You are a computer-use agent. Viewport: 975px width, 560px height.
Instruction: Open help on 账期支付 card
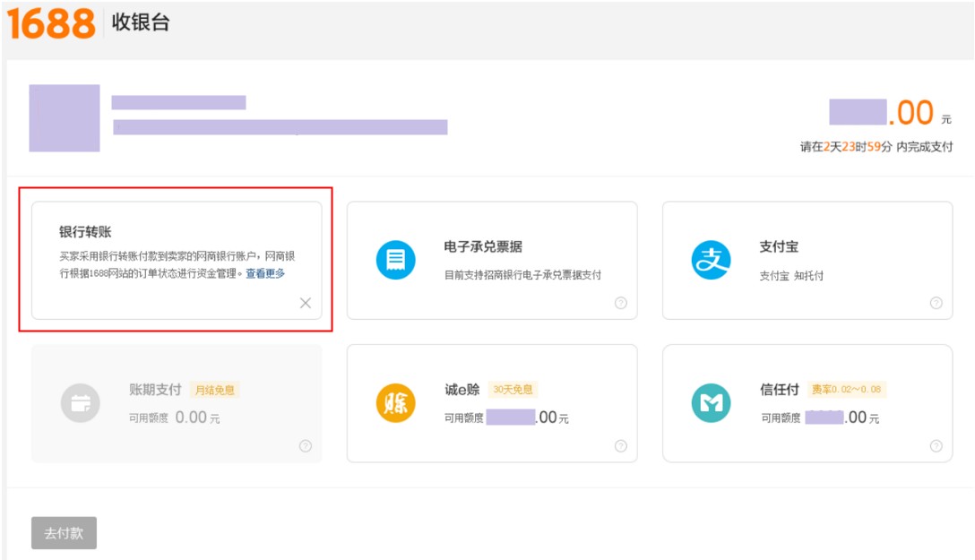306,445
